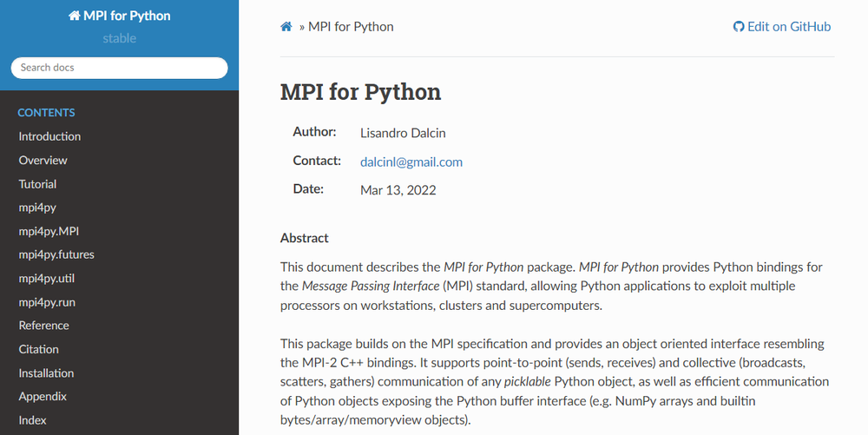The image size is (868, 435).
Task: Navigate to the Installation page
Action: (47, 373)
